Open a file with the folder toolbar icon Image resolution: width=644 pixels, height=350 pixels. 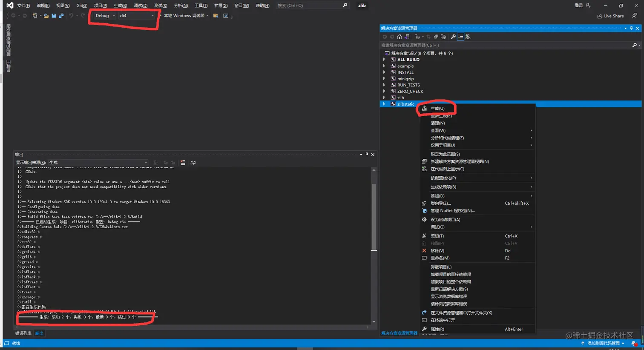coord(46,16)
